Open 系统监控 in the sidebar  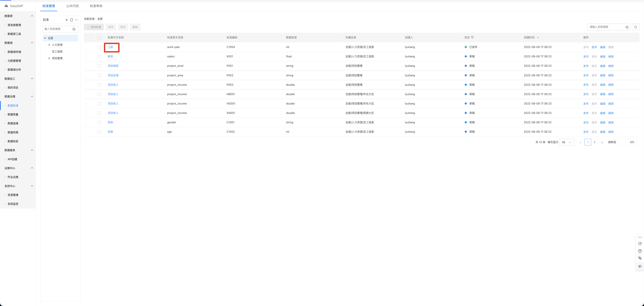(x=13, y=204)
